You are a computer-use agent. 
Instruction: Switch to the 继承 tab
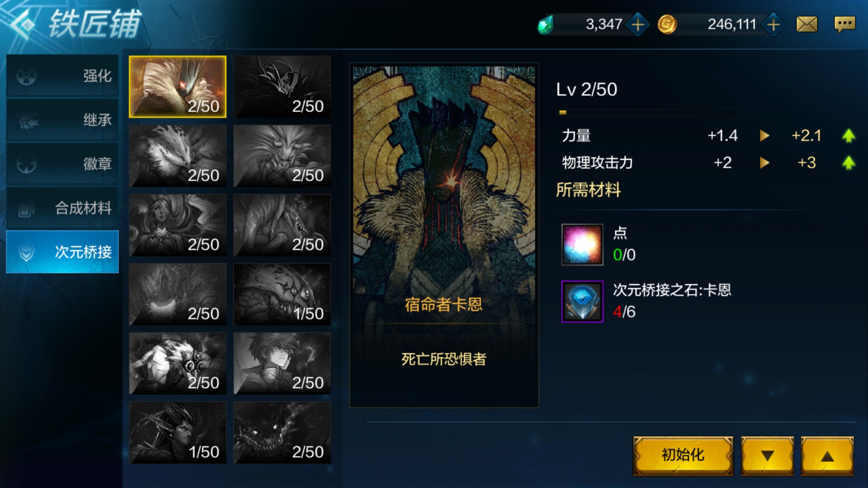62,120
